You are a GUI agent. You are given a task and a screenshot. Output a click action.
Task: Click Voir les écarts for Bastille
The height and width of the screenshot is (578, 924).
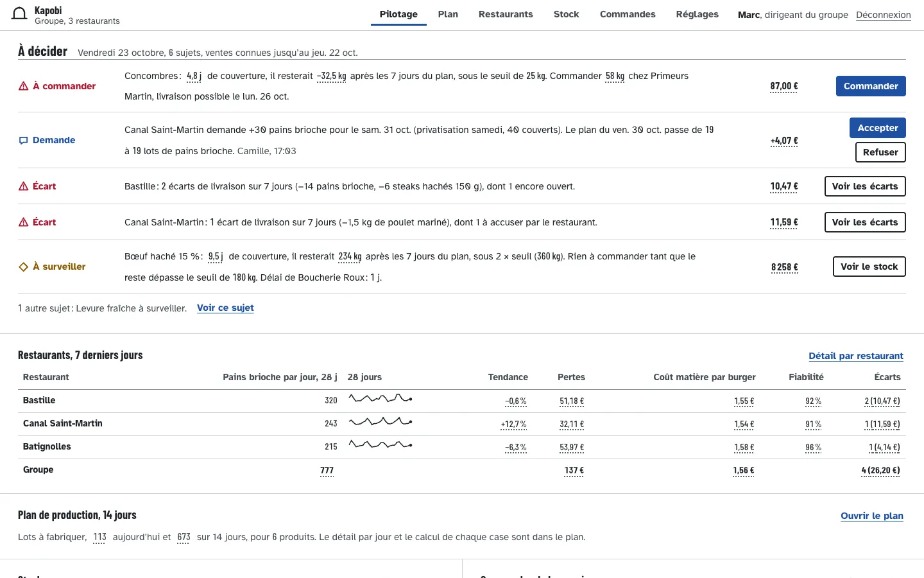pyautogui.click(x=865, y=186)
